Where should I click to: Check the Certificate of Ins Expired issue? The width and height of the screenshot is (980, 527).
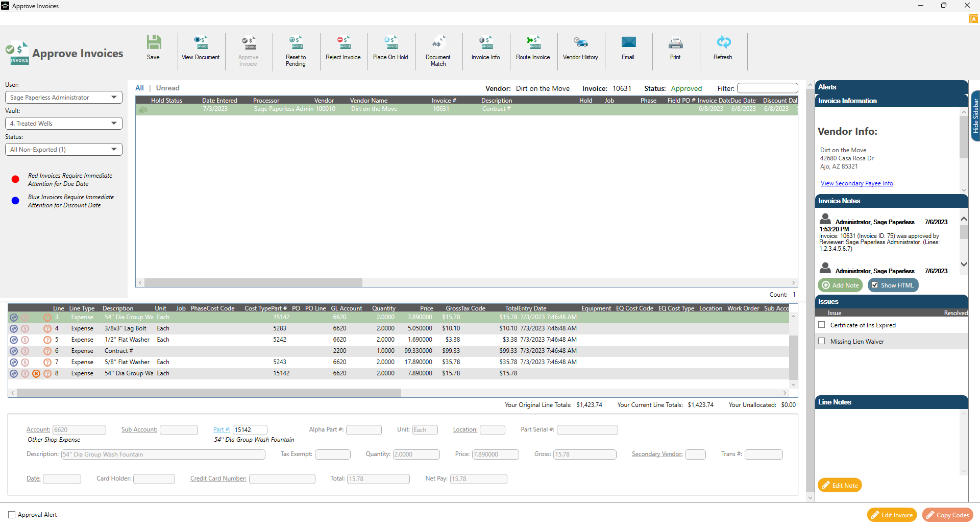[x=822, y=325]
